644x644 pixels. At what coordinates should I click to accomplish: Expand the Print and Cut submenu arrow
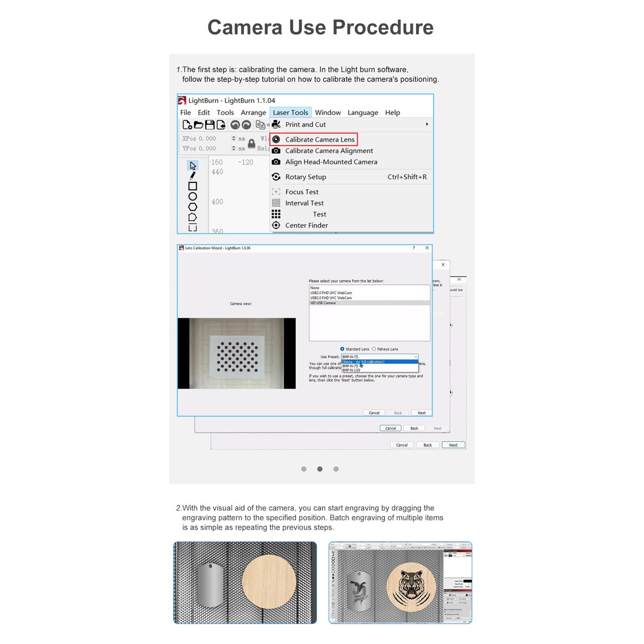click(427, 124)
